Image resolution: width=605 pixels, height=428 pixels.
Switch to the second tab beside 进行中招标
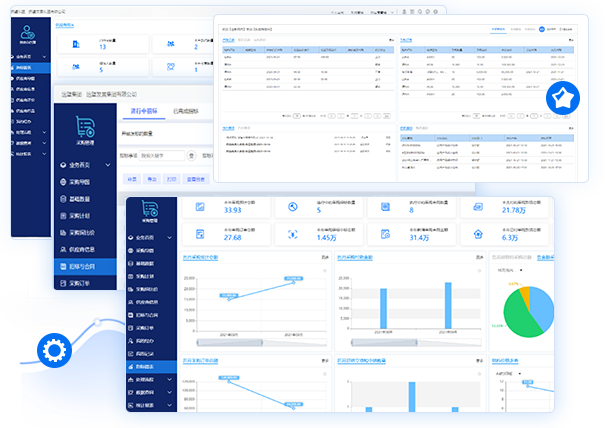coord(186,111)
